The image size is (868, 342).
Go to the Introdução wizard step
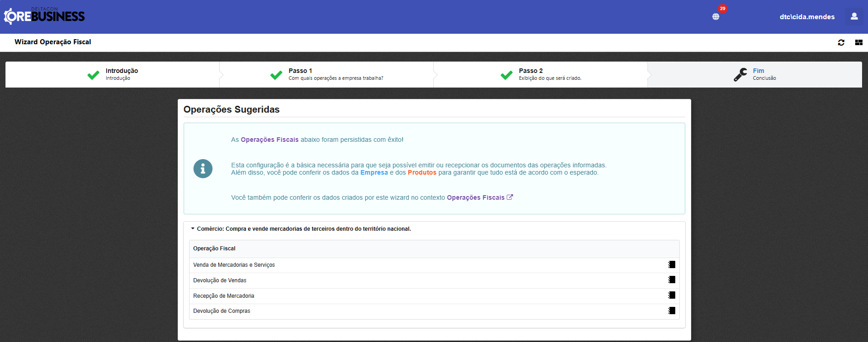[x=113, y=74]
